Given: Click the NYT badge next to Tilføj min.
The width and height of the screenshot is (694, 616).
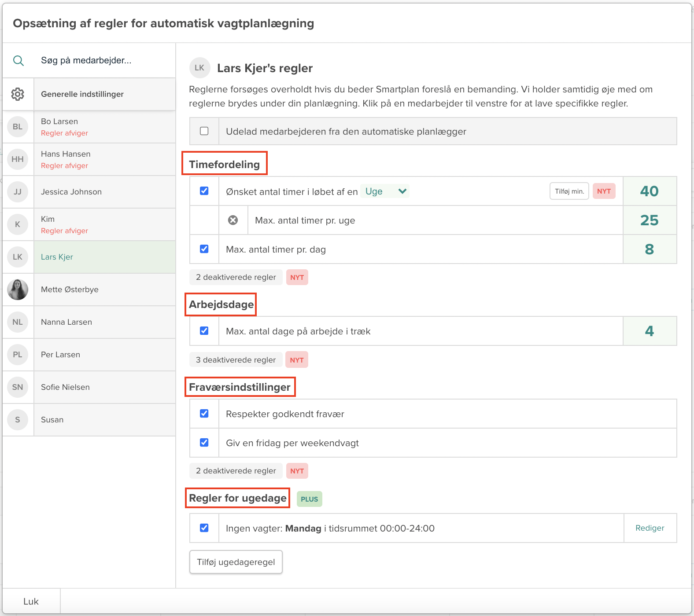Looking at the screenshot, I should tap(604, 191).
